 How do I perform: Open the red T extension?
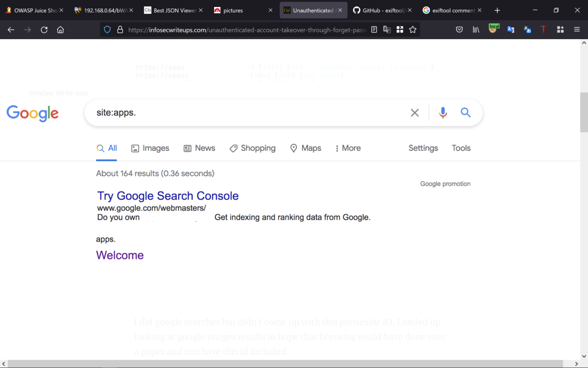[543, 30]
